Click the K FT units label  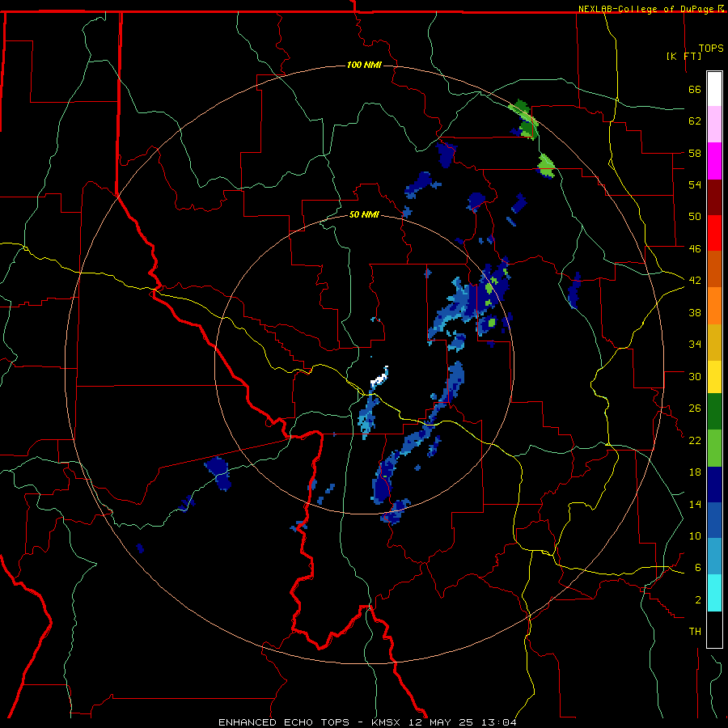684,56
